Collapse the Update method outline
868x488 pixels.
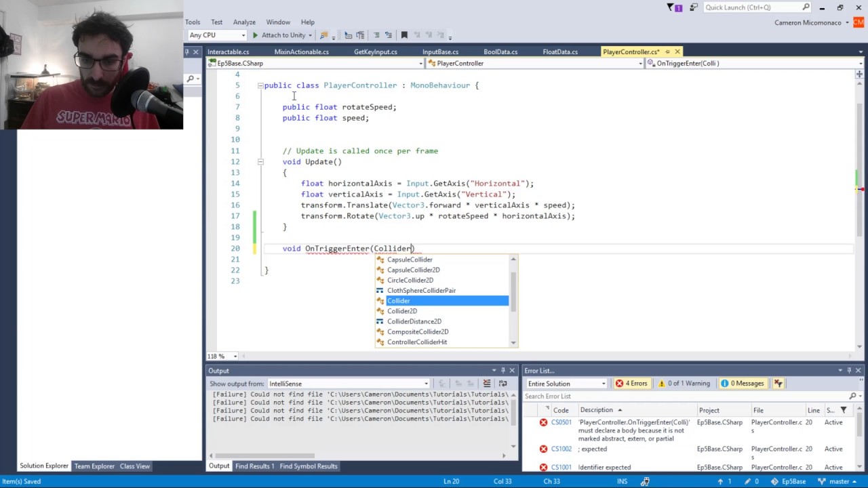coord(260,162)
